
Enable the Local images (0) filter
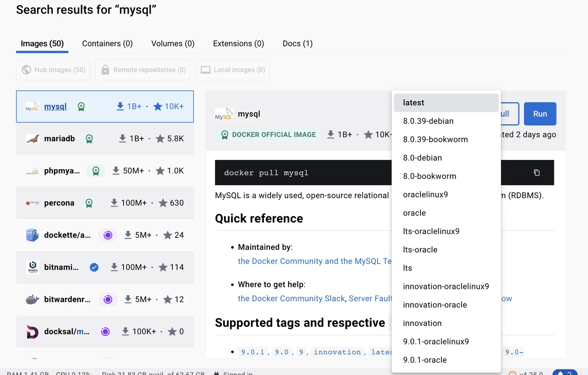coord(232,70)
